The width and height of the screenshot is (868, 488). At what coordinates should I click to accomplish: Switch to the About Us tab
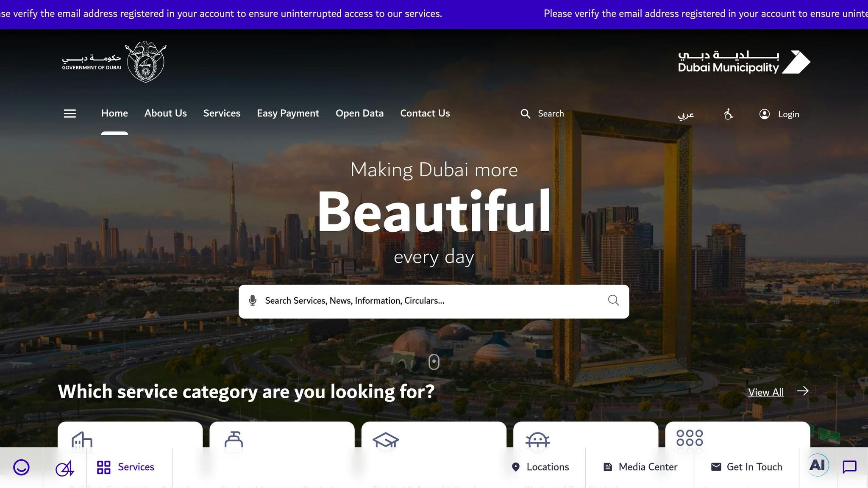[165, 113]
